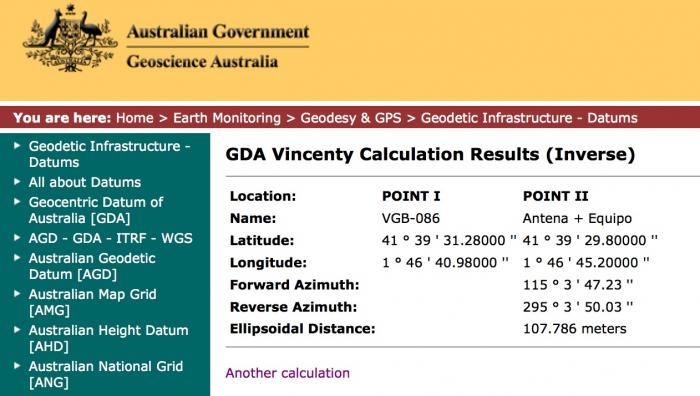Click the Ellipsoidal Distance: label

pos(303,329)
